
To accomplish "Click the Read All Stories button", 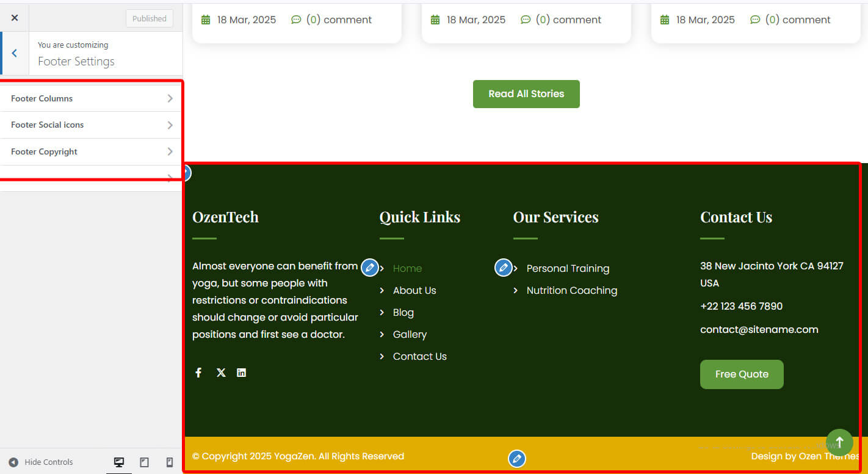I will coord(526,94).
